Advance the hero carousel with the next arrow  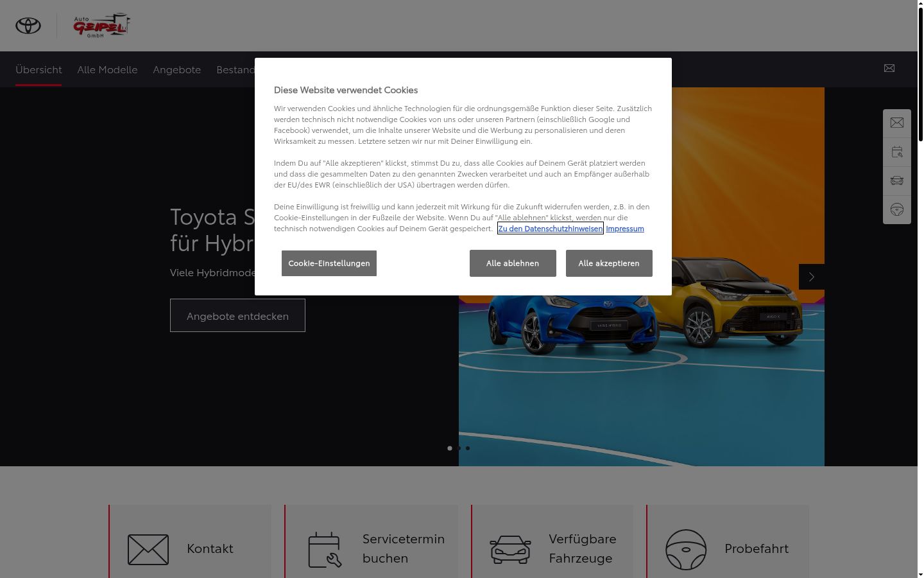pyautogui.click(x=812, y=277)
